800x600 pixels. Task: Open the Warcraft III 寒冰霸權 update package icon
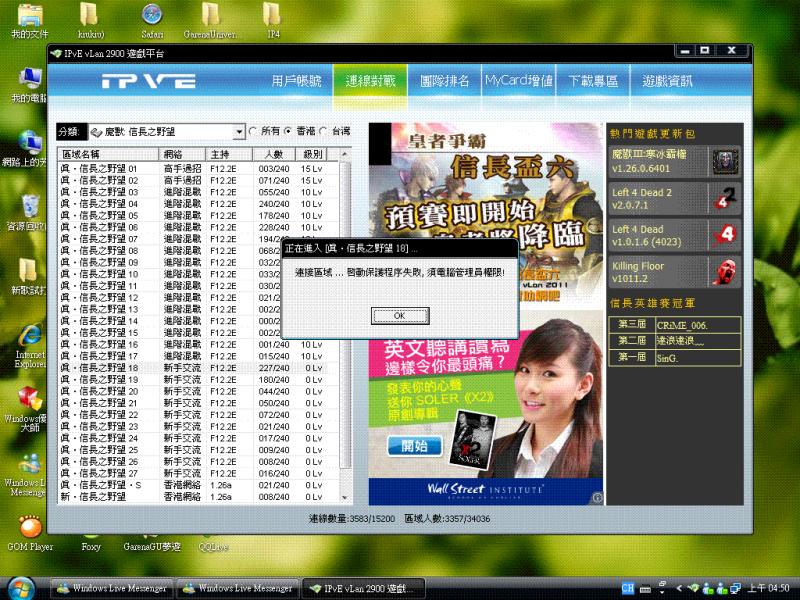coord(723,164)
